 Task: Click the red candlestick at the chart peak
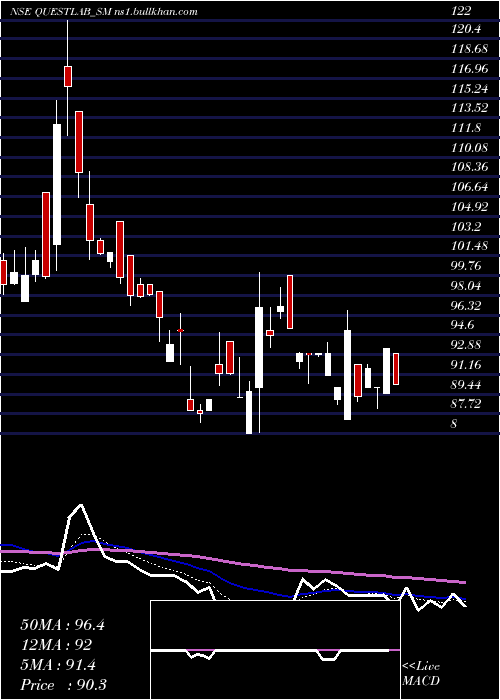click(x=68, y=76)
